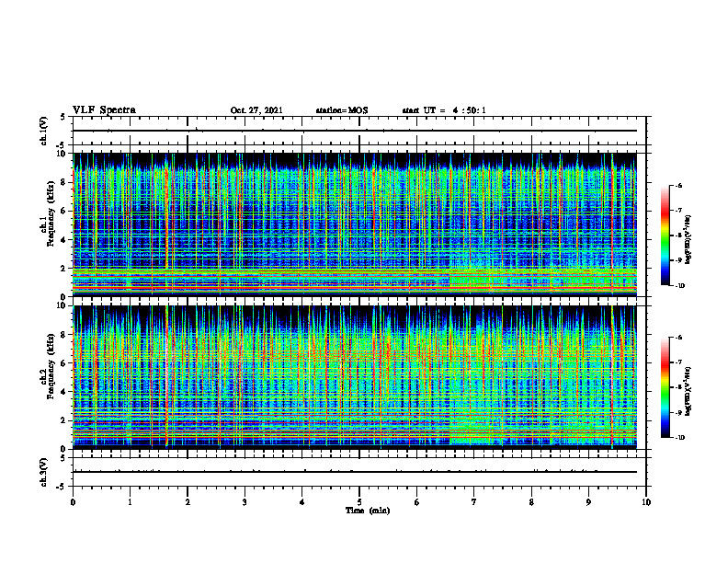
Task: Click the ch.1(V) axis tick label "5"
Action: pyautogui.click(x=63, y=117)
